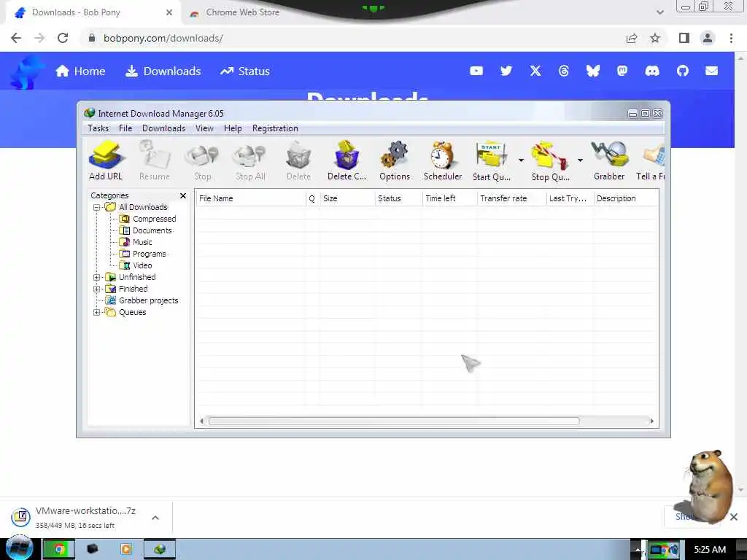Open the View menu
The height and width of the screenshot is (560, 747).
click(204, 128)
